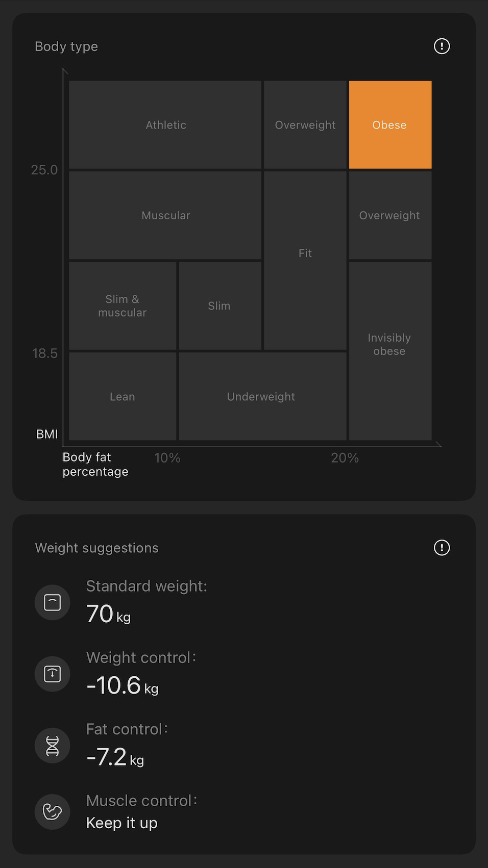Tap the Fat control -7.2 kg value
The image size is (488, 868).
[x=115, y=757]
